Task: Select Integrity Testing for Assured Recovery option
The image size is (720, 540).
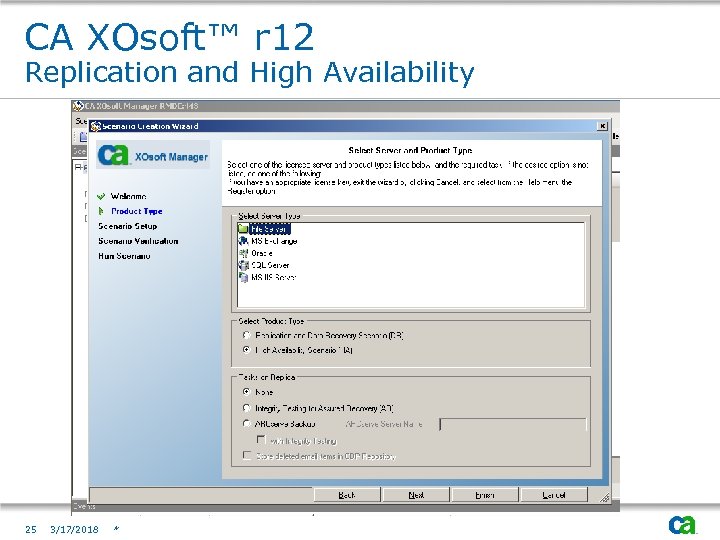Action: coord(247,408)
